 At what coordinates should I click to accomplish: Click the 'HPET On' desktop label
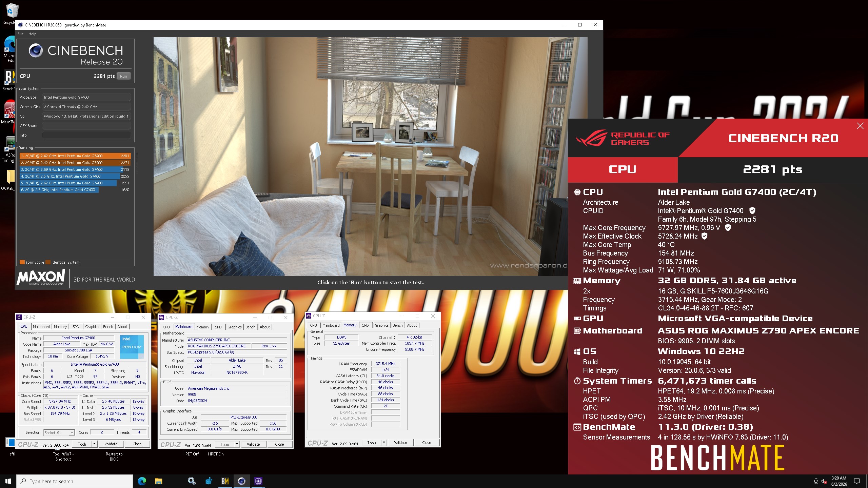click(x=216, y=454)
